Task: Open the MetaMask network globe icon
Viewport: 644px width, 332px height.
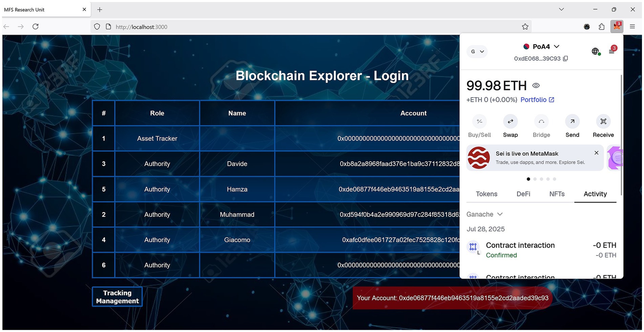Action: 596,51
